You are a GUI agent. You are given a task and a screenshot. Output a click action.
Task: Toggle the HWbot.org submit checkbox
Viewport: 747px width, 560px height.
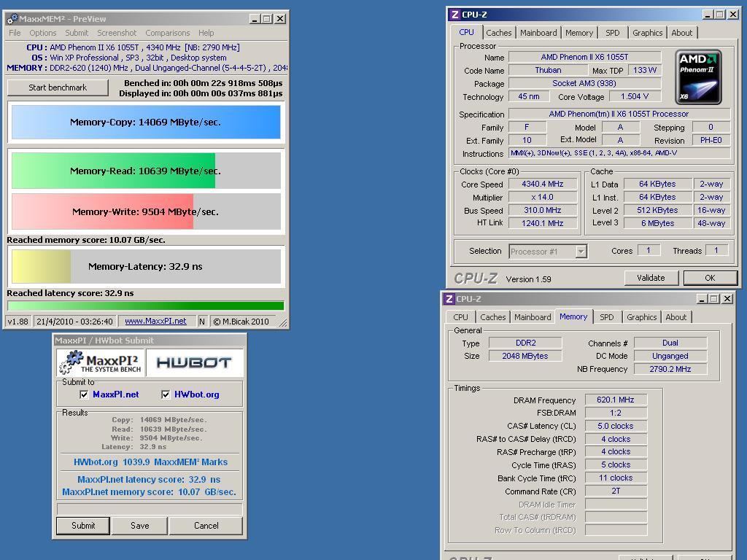click(x=166, y=394)
